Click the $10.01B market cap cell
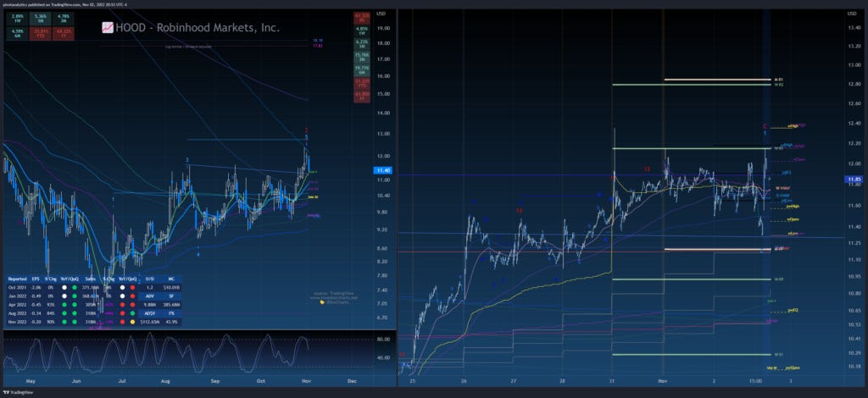This screenshot has width=868, height=398. pos(170,287)
